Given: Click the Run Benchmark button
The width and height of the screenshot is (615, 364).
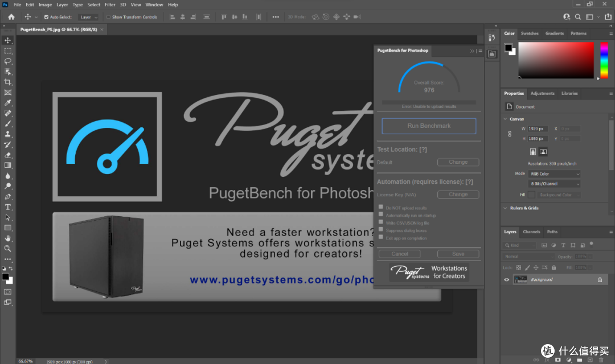Looking at the screenshot, I should (429, 126).
